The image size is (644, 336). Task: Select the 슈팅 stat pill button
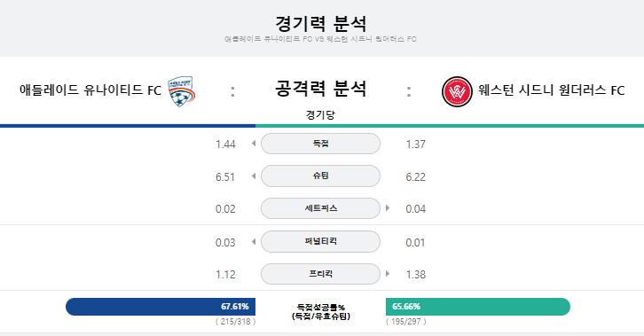(320, 176)
